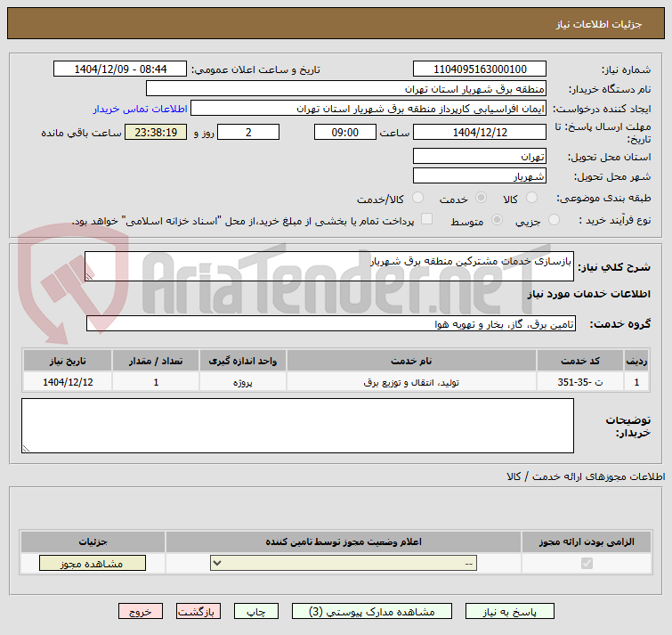
Task: Grab the description textarea resize handle
Action: (x=89, y=277)
